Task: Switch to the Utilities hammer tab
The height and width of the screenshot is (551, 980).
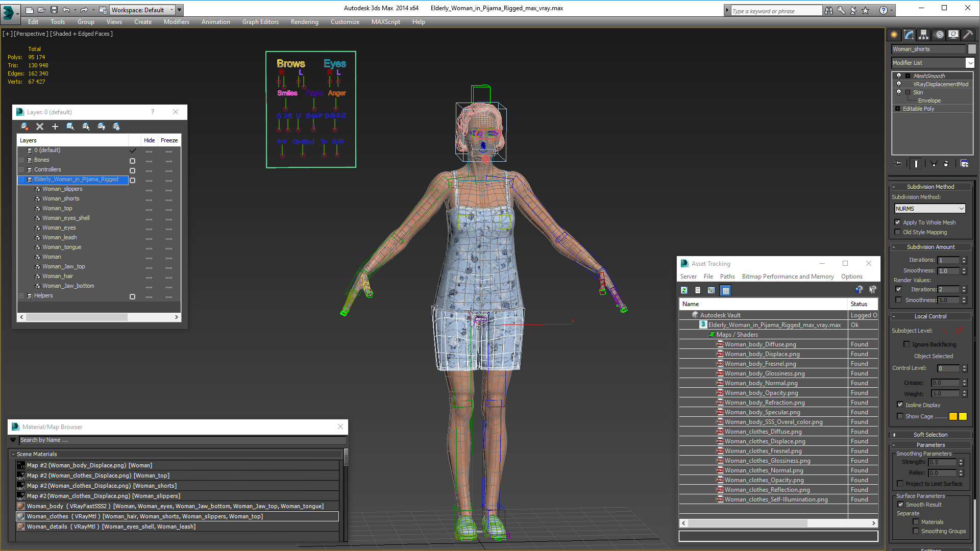Action: tap(967, 35)
